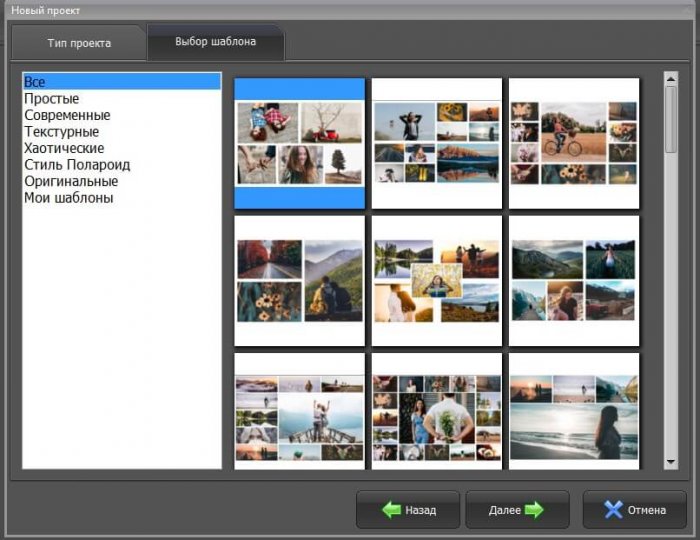Click the blue X cancel icon

613,510
